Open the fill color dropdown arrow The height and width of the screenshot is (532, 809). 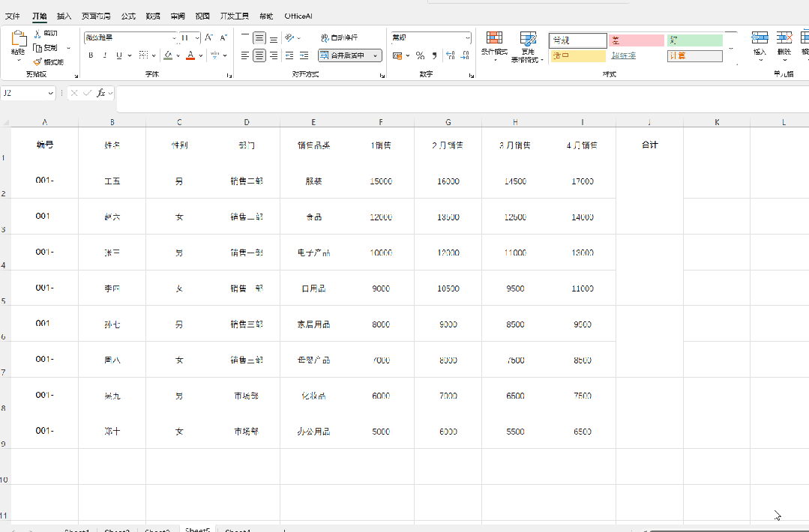tap(178, 55)
